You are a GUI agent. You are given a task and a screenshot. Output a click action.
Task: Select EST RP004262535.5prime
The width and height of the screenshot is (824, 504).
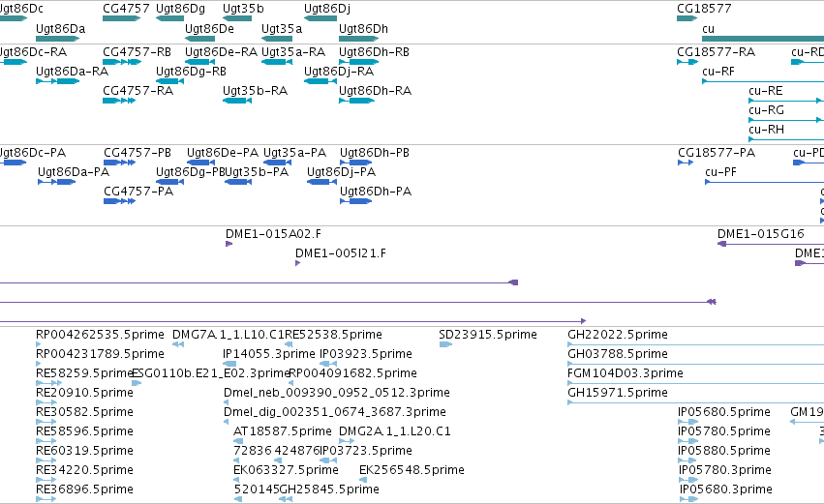point(100,335)
